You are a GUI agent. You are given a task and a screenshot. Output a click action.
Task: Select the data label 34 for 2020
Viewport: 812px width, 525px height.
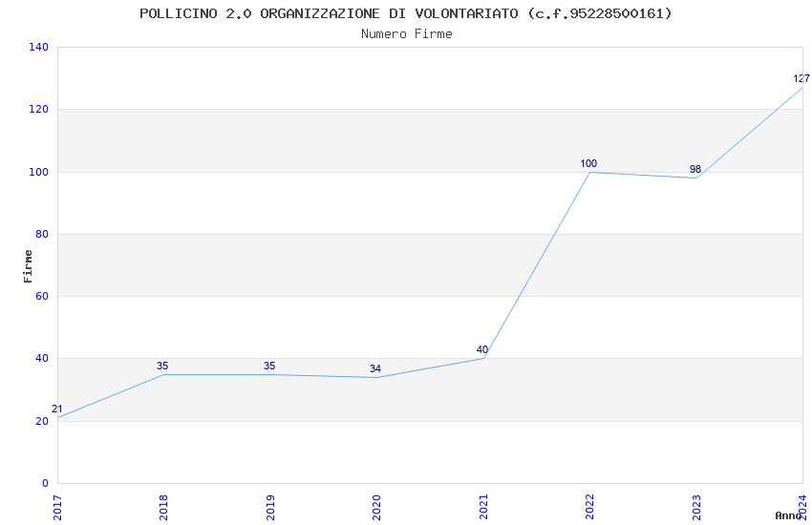[375, 368]
